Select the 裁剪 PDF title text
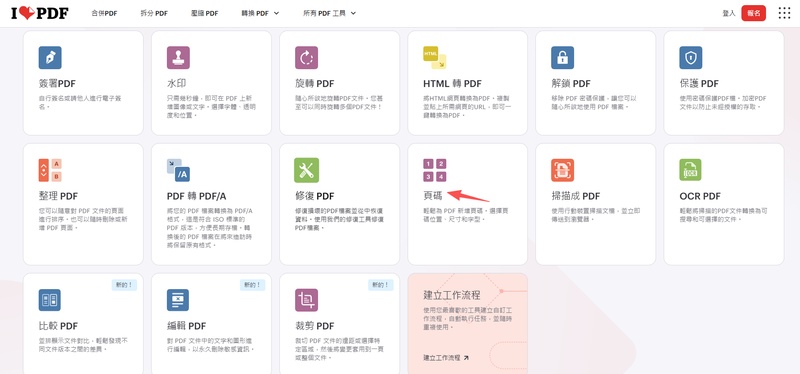800x374 pixels. point(315,326)
